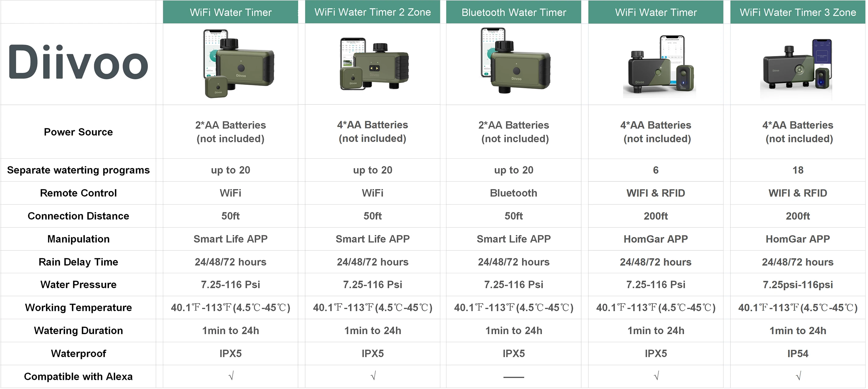
Task: Click '1min to 24h' in the 2 Zone column
Action: (x=373, y=331)
